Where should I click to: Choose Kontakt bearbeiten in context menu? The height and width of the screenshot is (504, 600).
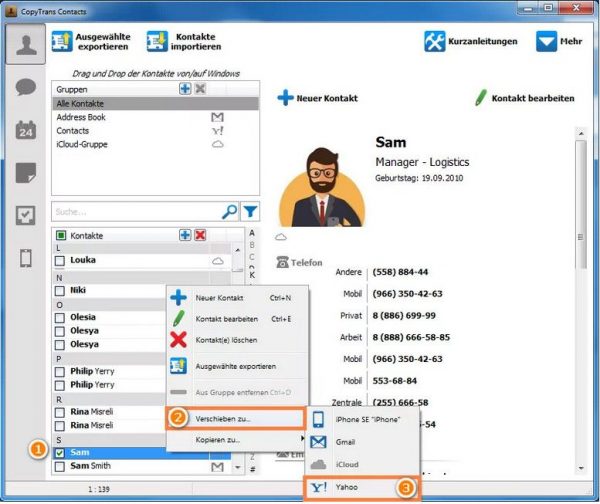[x=237, y=319]
